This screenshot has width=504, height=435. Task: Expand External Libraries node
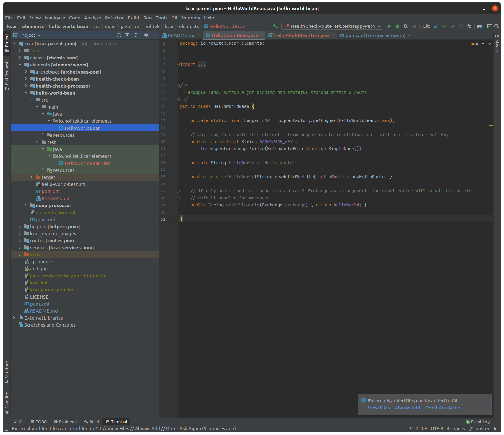point(14,318)
